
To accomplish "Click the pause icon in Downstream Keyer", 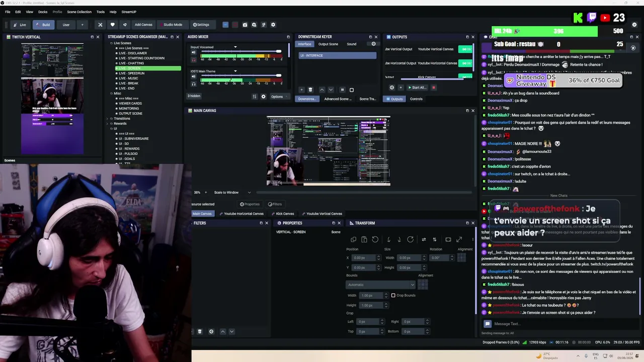I will pyautogui.click(x=342, y=90).
